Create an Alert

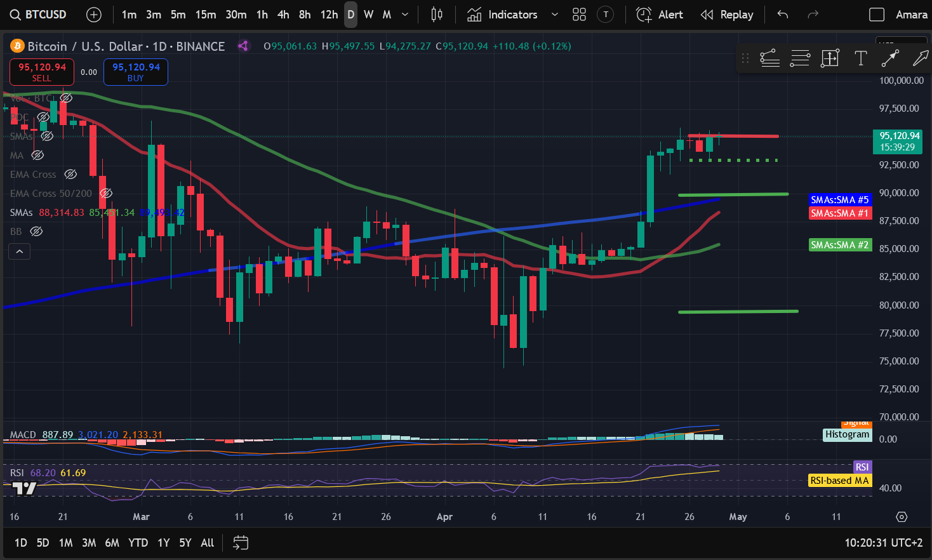coord(660,15)
